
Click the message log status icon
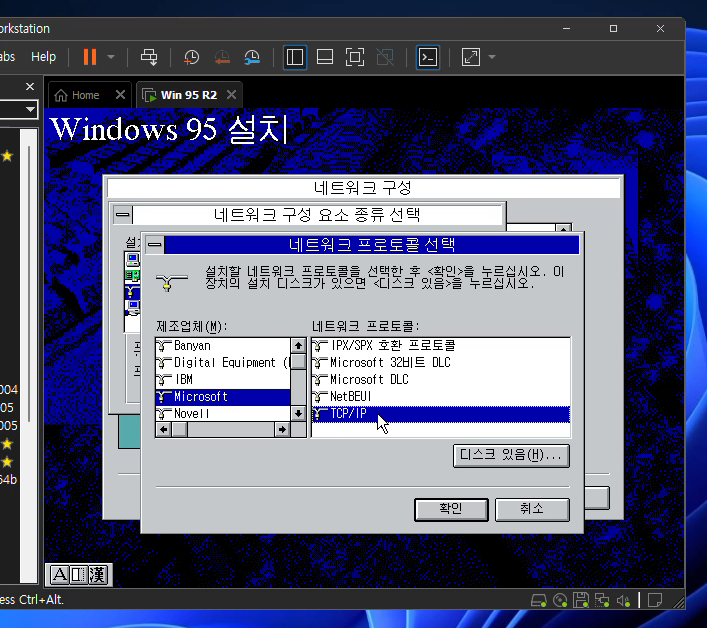[x=655, y=600]
